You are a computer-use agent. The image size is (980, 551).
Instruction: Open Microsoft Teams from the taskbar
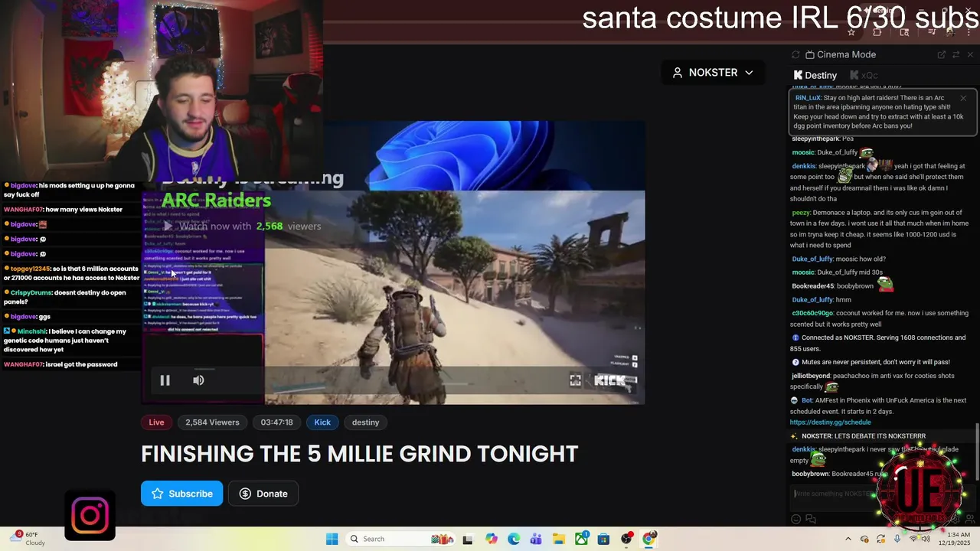pyautogui.click(x=536, y=539)
